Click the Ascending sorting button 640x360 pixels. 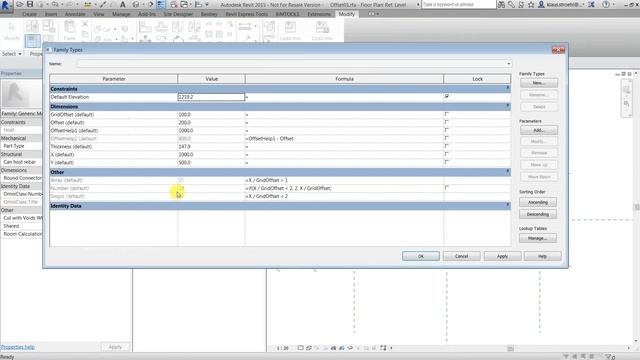pyautogui.click(x=538, y=202)
